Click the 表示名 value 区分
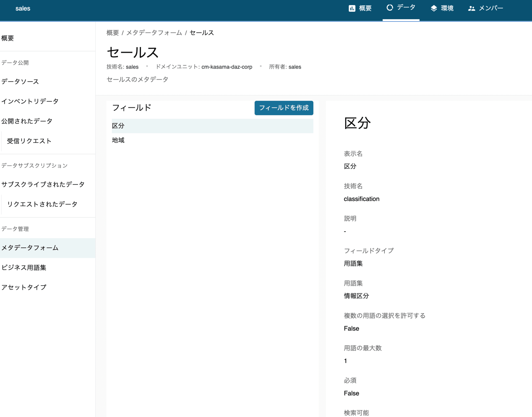Screen dimensions: 532x417 coord(350,166)
